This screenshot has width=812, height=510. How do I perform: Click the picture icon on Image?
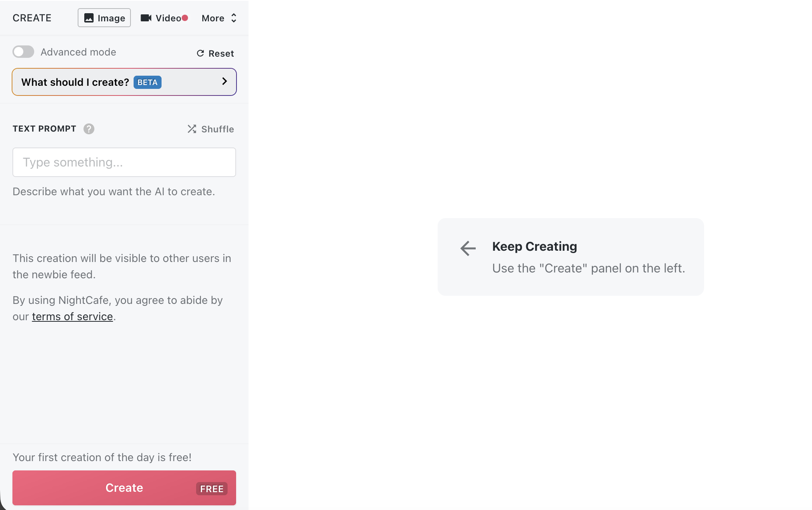tap(89, 18)
